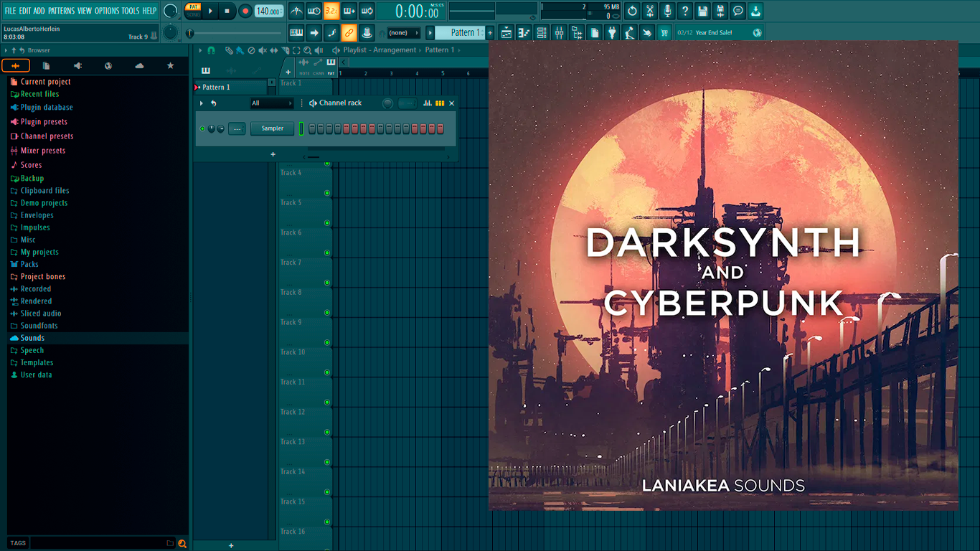Open the (none) snap selector dropdown
The image size is (980, 551).
[x=403, y=32]
